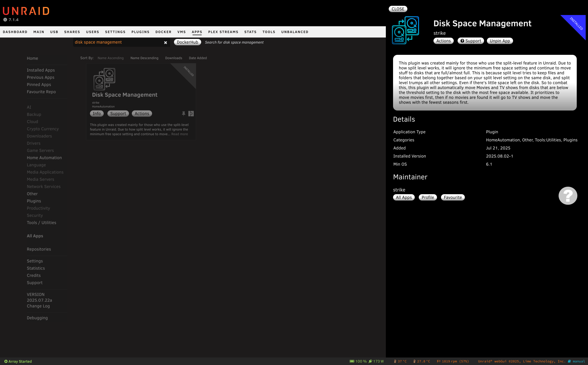Click the version info icon beside 7.1.4
Image resolution: width=588 pixels, height=365 pixels.
point(5,20)
